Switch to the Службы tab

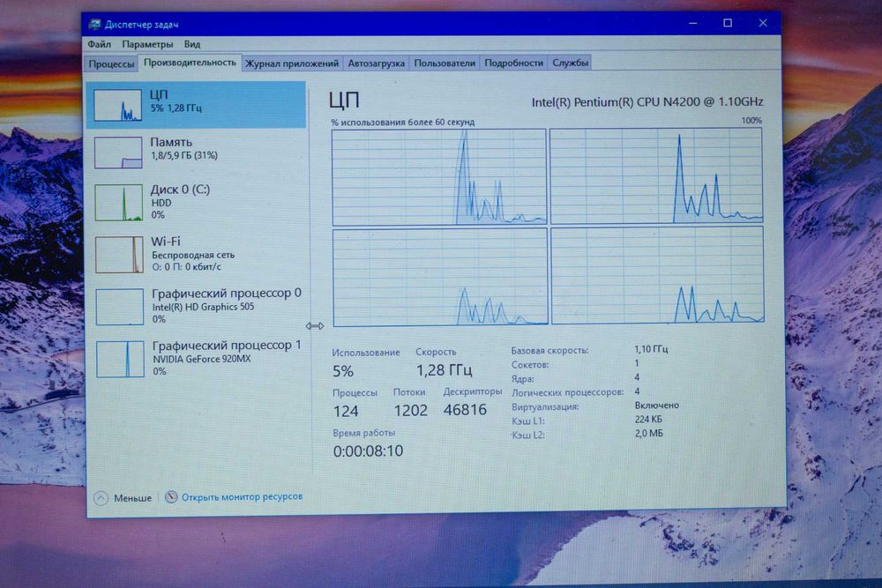click(x=570, y=63)
